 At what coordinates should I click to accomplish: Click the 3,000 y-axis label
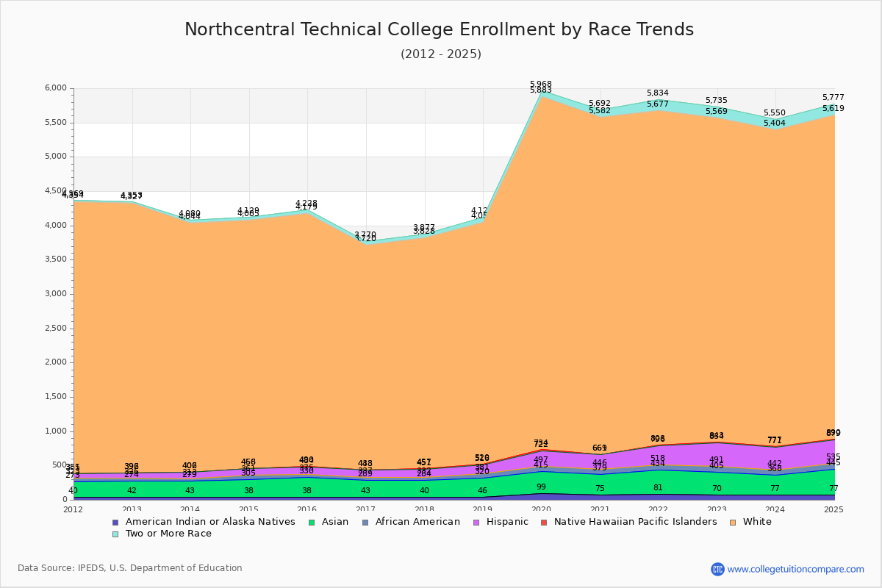click(56, 294)
